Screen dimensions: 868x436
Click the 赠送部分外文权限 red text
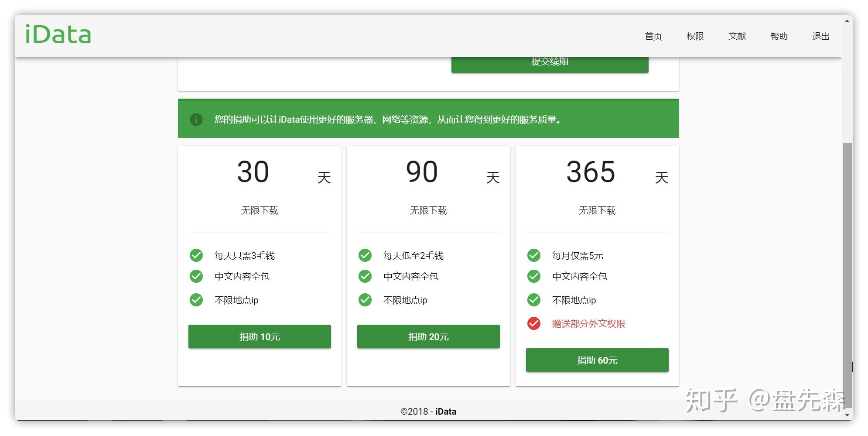click(x=589, y=324)
